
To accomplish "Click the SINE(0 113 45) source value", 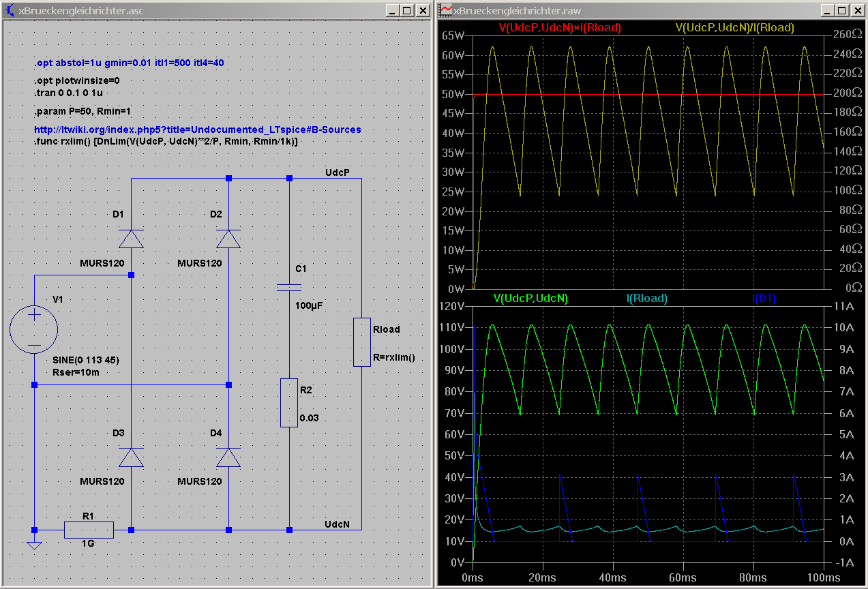I will click(86, 361).
